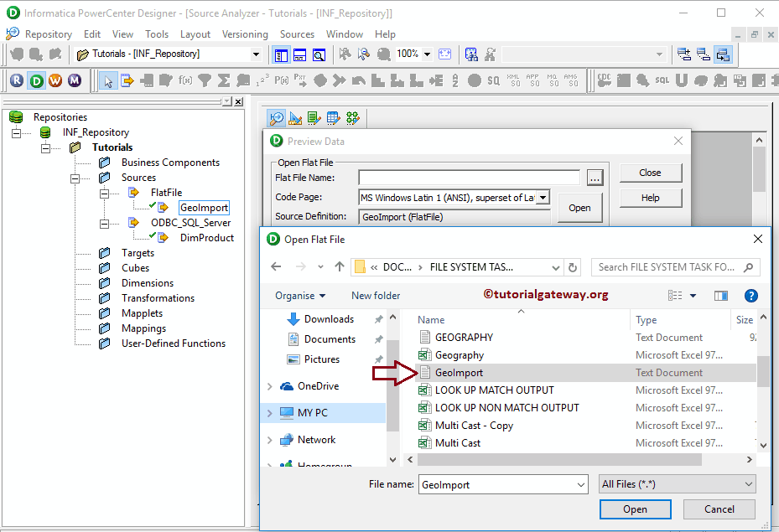Click the Flat File Name input field
The height and width of the screenshot is (532, 779).
(x=469, y=178)
